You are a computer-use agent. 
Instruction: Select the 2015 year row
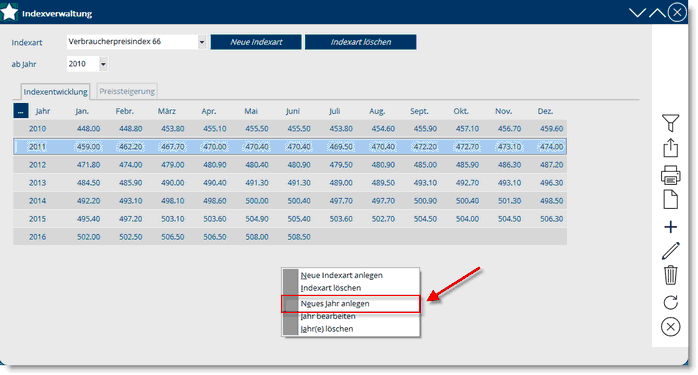(290, 219)
